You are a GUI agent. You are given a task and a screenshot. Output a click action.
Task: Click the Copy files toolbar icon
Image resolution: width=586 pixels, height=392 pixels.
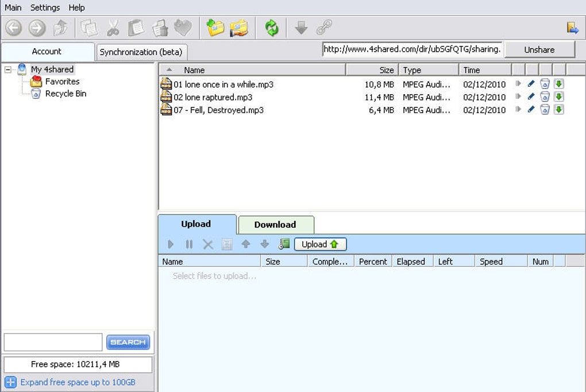(89, 28)
